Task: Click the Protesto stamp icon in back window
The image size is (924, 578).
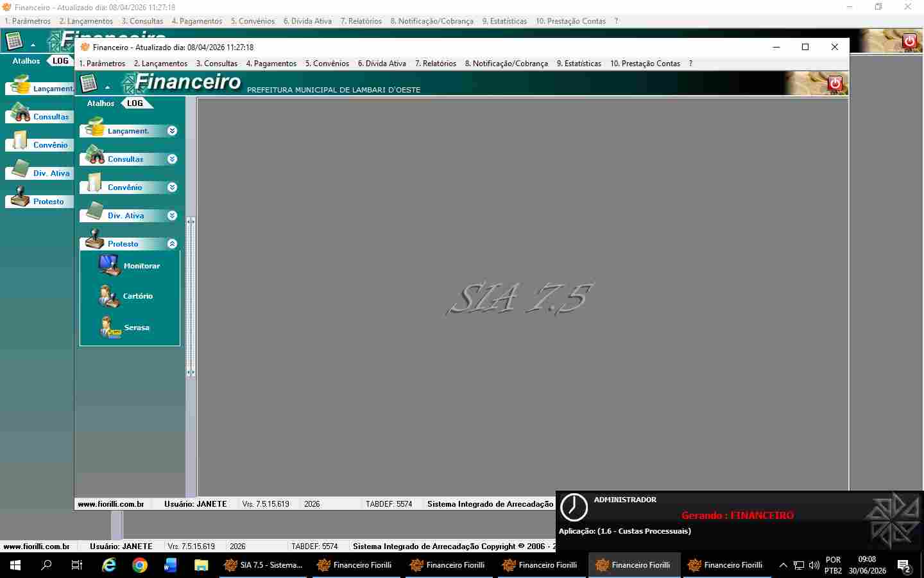Action: (x=20, y=197)
